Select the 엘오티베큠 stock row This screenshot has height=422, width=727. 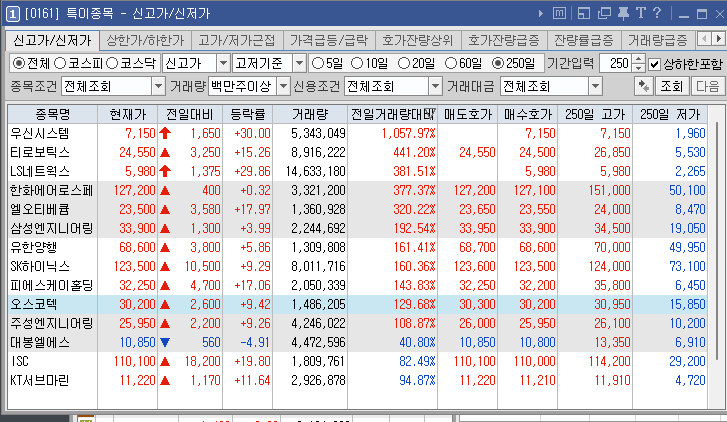[x=357, y=210]
